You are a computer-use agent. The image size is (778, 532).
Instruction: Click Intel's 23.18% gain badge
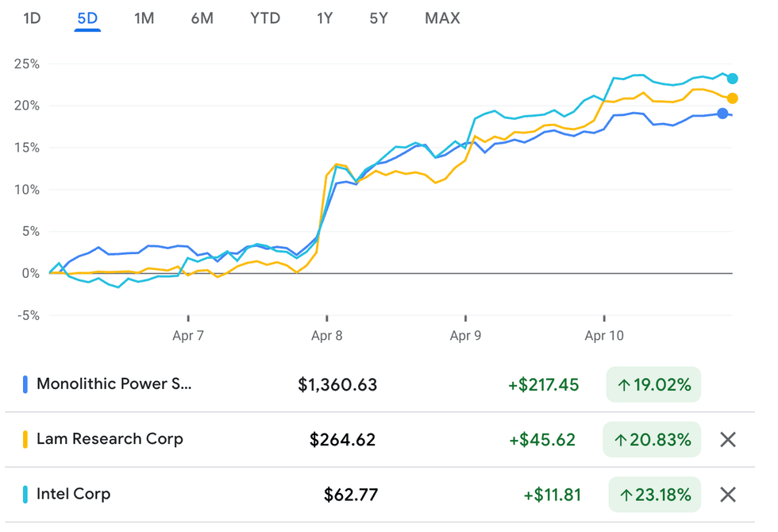(654, 495)
